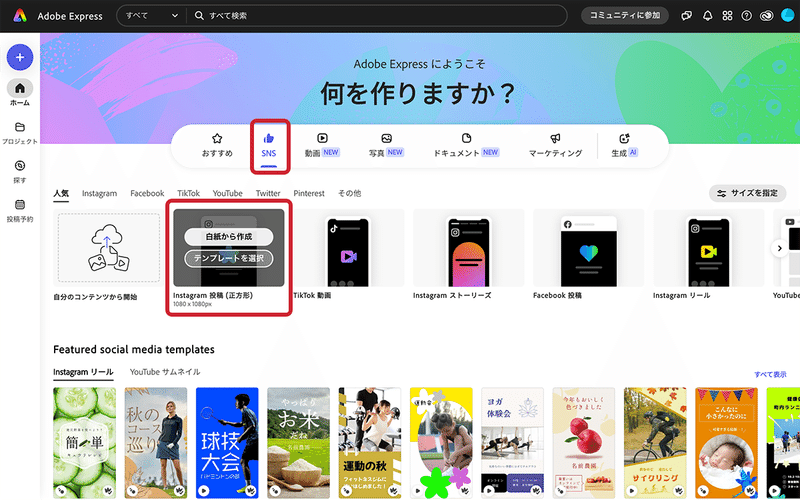Viewport: 800px width, 500px height.
Task: Select the YouTube サムネイル templates tab
Action: (165, 372)
